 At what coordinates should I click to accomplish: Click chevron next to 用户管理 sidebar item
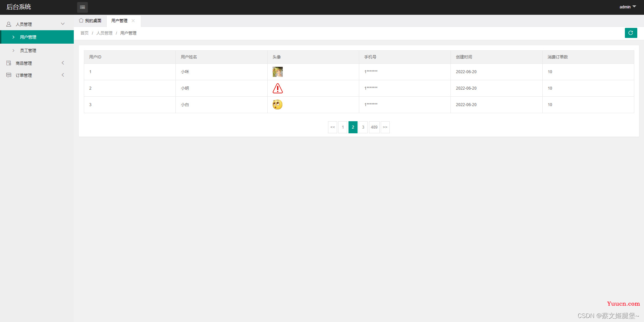13,37
